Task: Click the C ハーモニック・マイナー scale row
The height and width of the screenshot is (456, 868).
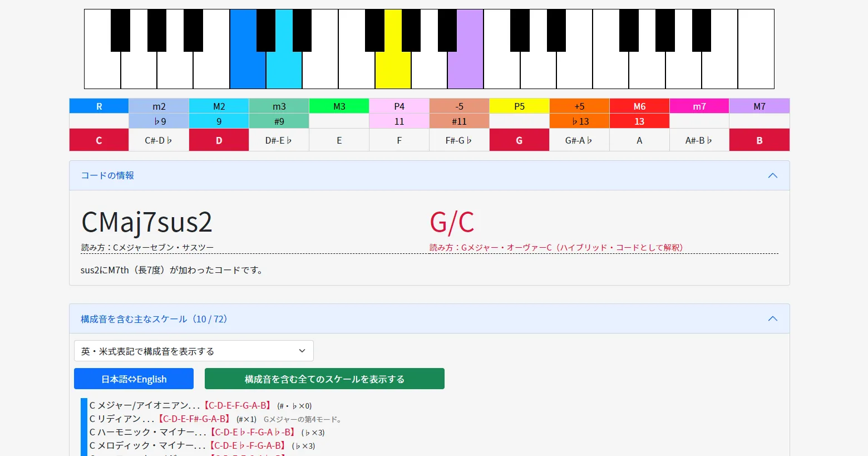Action: pos(207,432)
